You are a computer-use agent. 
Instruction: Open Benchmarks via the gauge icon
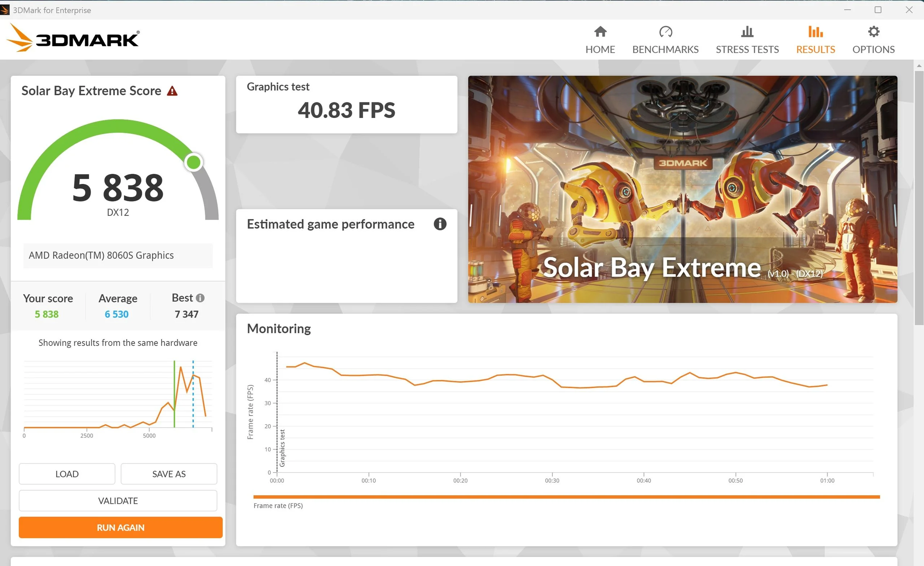click(x=665, y=32)
